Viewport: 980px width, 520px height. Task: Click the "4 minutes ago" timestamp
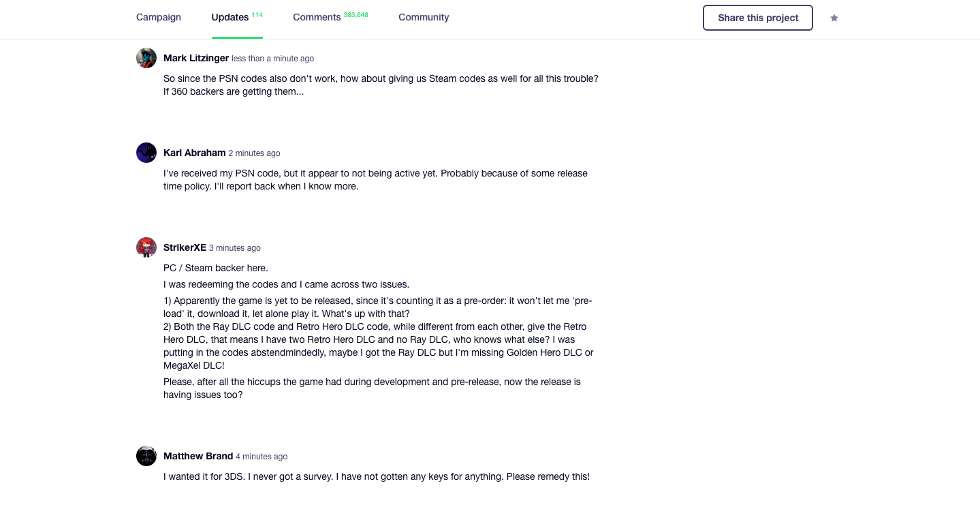262,457
